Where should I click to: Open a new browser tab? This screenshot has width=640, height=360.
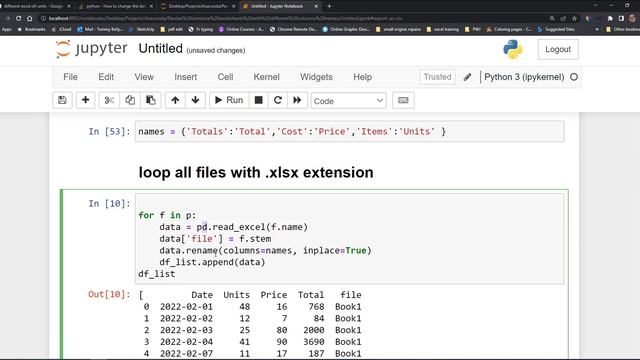pos(329,6)
